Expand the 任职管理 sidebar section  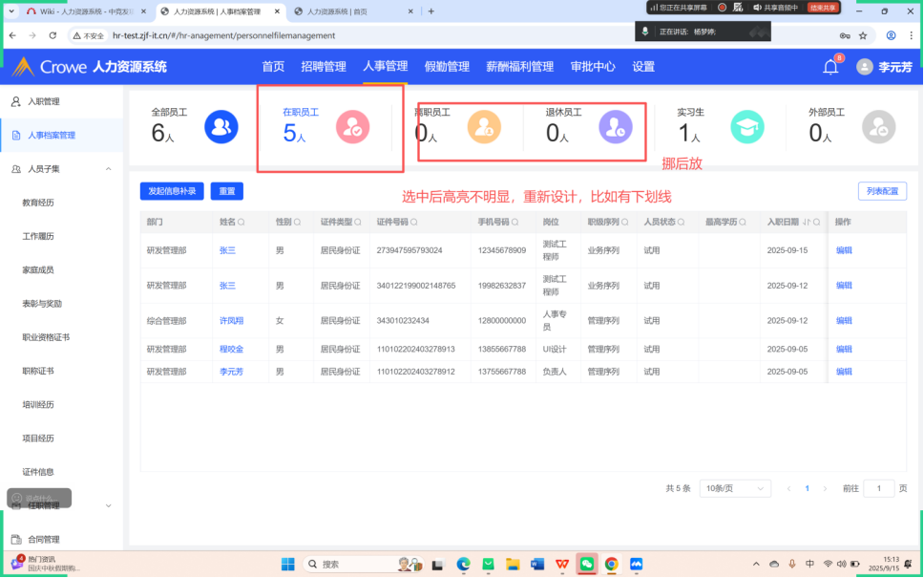click(109, 505)
